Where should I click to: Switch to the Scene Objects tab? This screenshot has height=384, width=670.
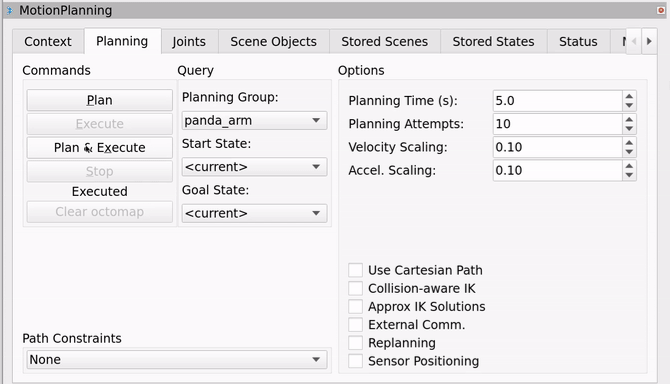273,41
